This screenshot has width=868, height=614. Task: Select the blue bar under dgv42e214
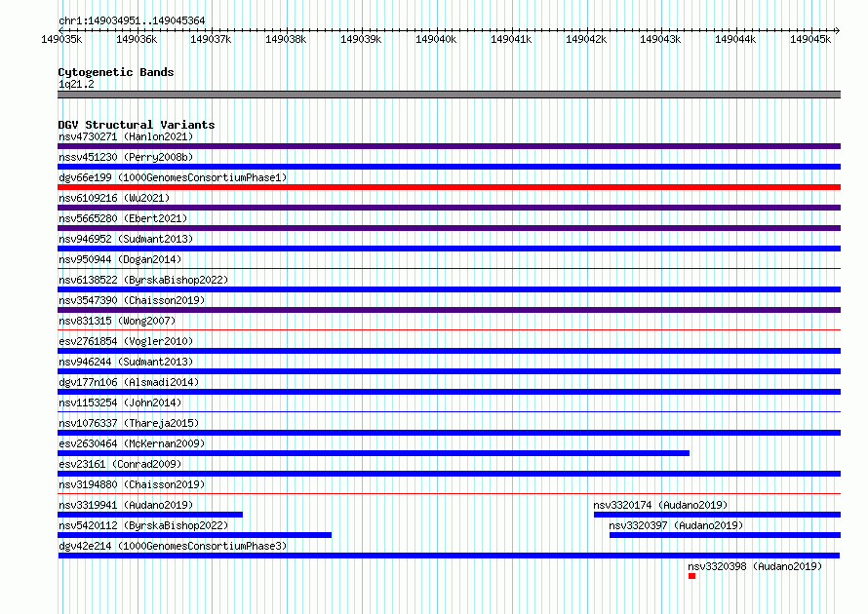tap(449, 556)
